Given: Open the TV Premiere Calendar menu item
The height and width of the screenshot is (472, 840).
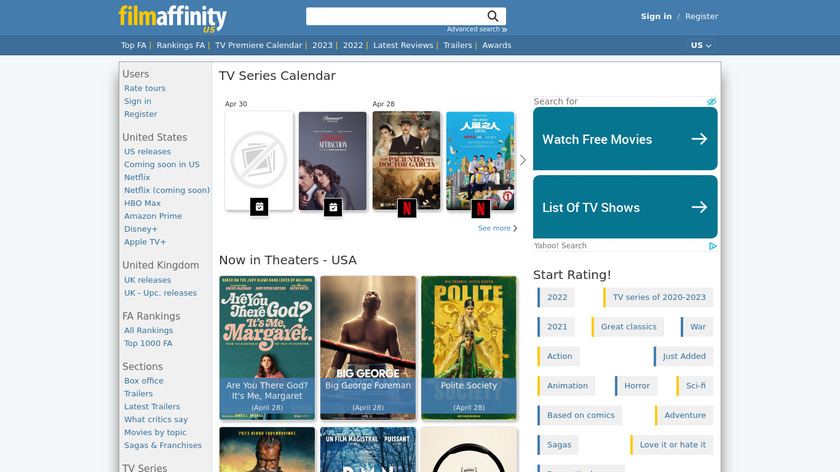Looking at the screenshot, I should point(258,45).
